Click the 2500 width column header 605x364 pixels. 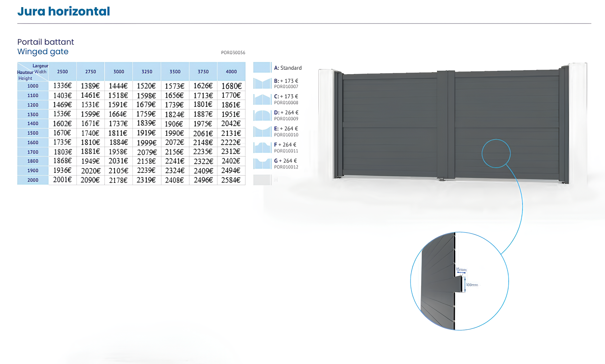tap(62, 71)
